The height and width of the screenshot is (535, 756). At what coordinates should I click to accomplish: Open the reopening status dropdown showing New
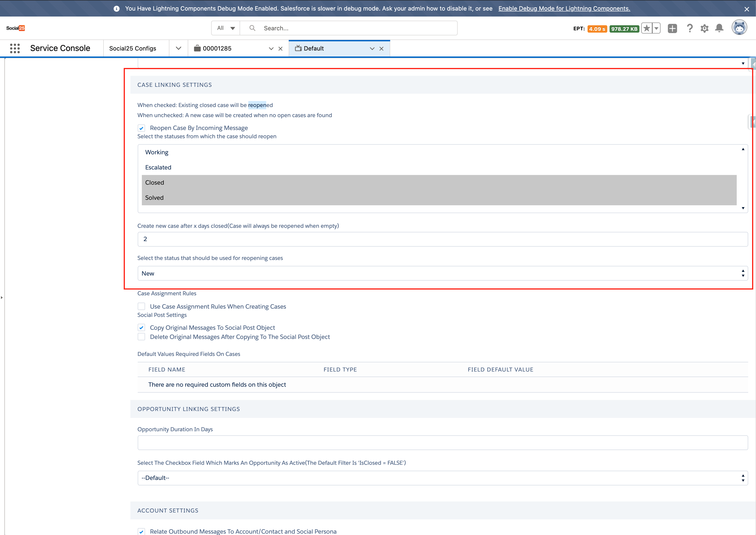(442, 273)
